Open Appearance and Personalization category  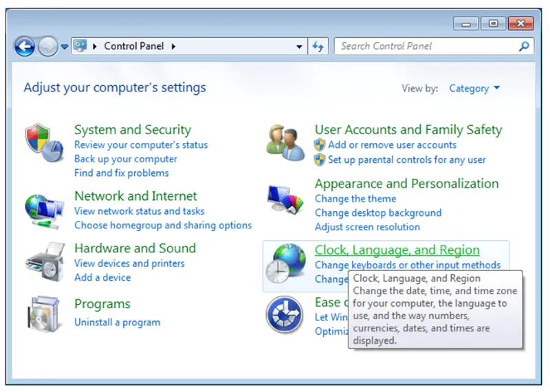pos(406,184)
